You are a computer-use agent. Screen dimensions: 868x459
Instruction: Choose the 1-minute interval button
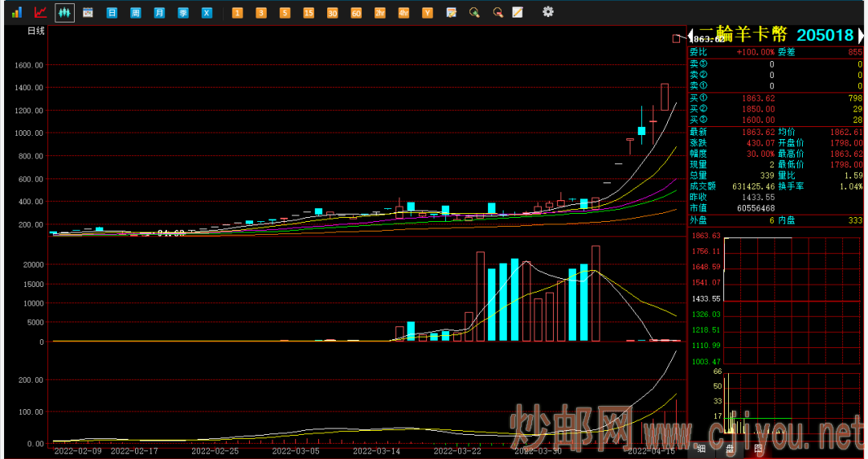237,13
